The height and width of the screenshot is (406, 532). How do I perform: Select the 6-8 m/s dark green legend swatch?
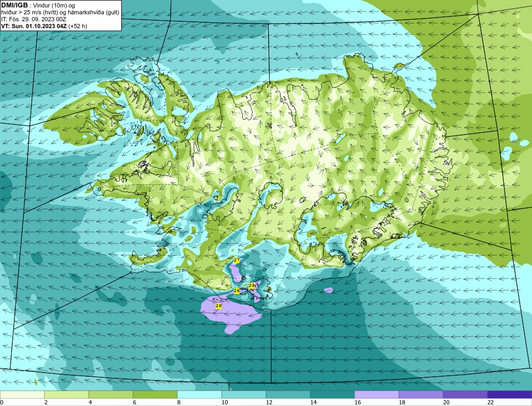pyautogui.click(x=155, y=394)
